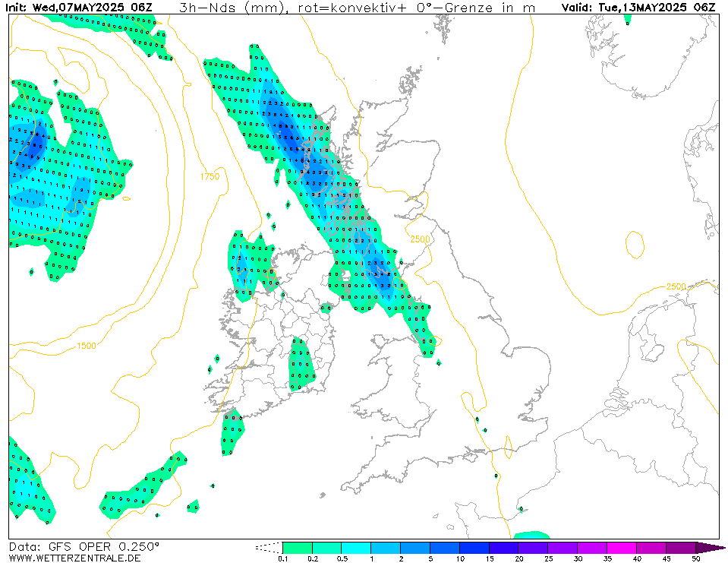Select the 25–30 mm legend swatch
Screen dimensions: 728x563
click(x=563, y=548)
